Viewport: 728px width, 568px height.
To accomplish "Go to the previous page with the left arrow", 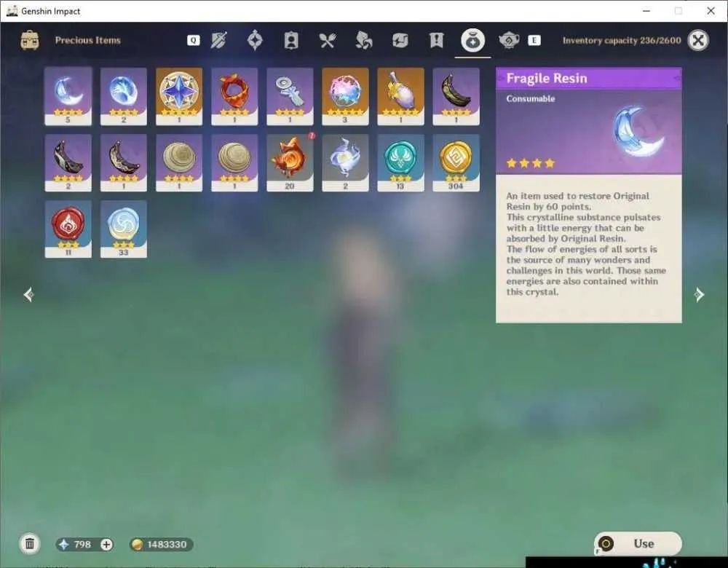I will pyautogui.click(x=29, y=294).
